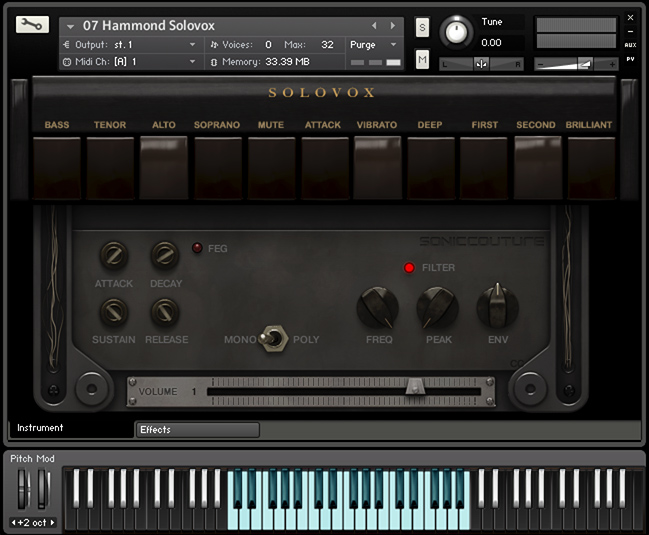The width and height of the screenshot is (649, 535).
Task: Click the Mod wheel
Action: click(43, 488)
